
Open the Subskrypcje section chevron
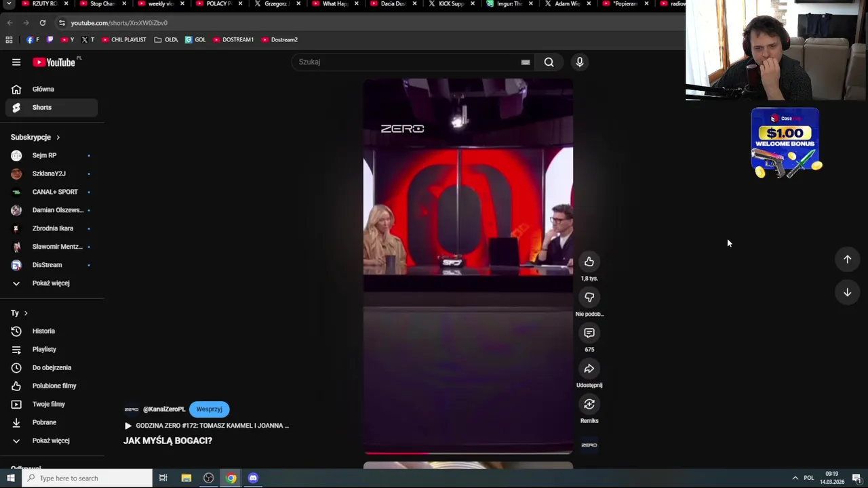pyautogui.click(x=58, y=137)
